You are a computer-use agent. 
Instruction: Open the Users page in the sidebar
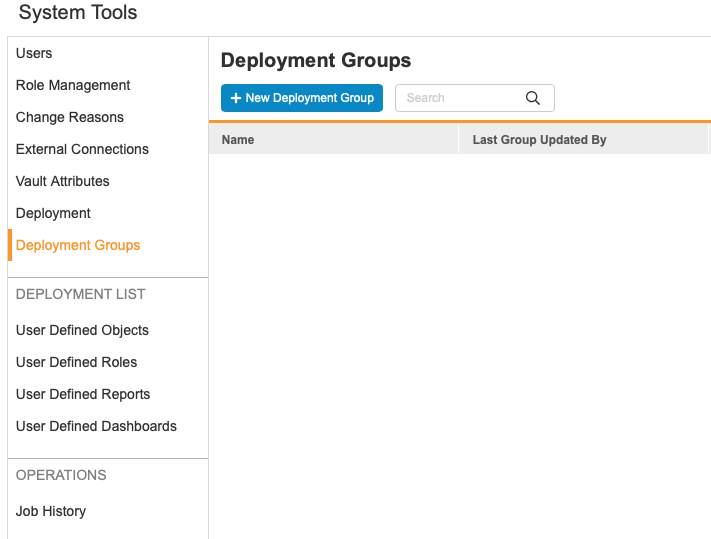(34, 53)
